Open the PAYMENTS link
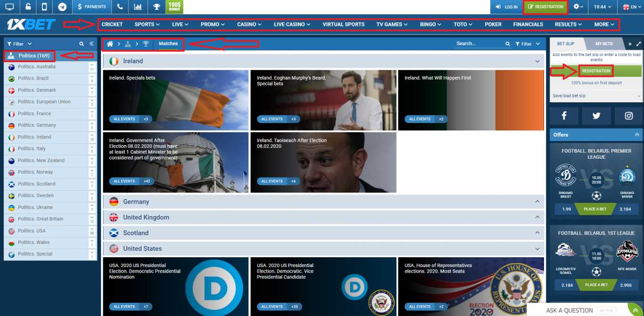Screen dimensions: 644x316 [x=92, y=7]
